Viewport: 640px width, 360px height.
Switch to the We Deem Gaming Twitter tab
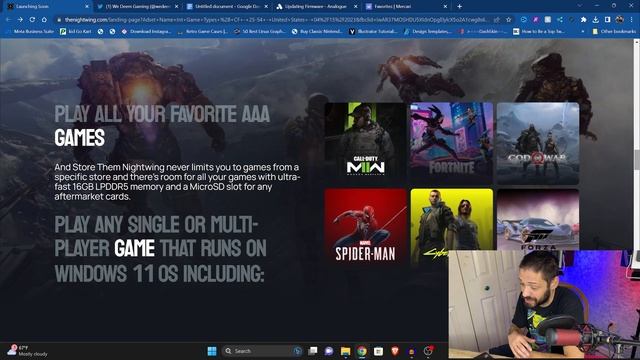(138, 7)
